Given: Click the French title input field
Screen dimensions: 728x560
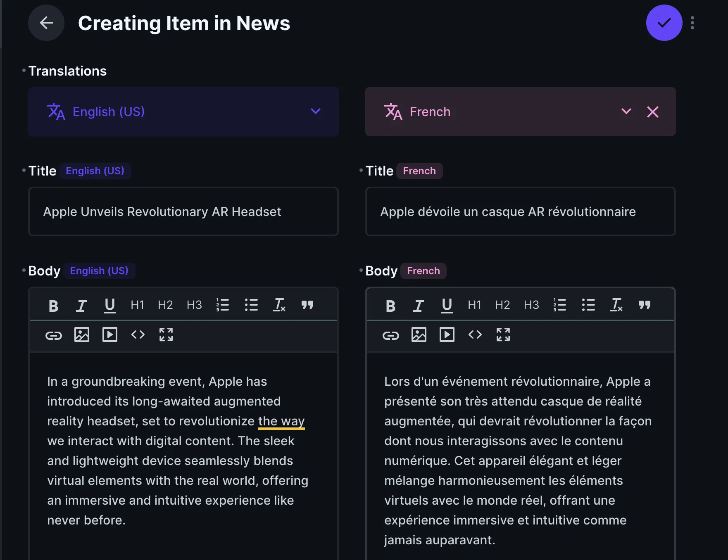Looking at the screenshot, I should click(x=520, y=211).
